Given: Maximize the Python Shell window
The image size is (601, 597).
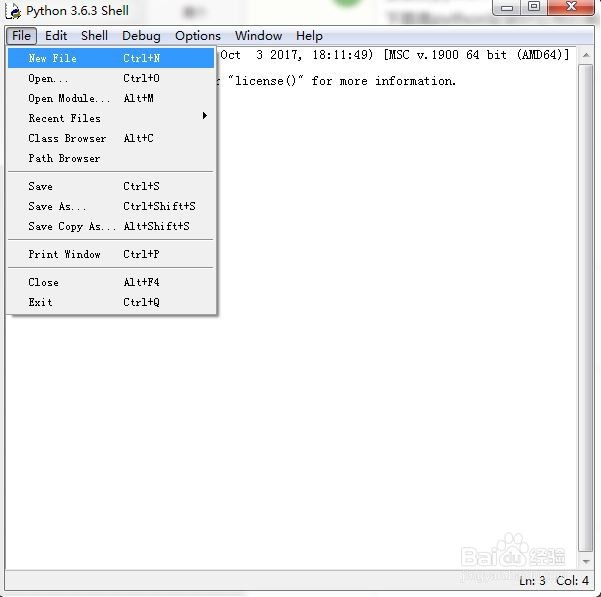Looking at the screenshot, I should (534, 7).
